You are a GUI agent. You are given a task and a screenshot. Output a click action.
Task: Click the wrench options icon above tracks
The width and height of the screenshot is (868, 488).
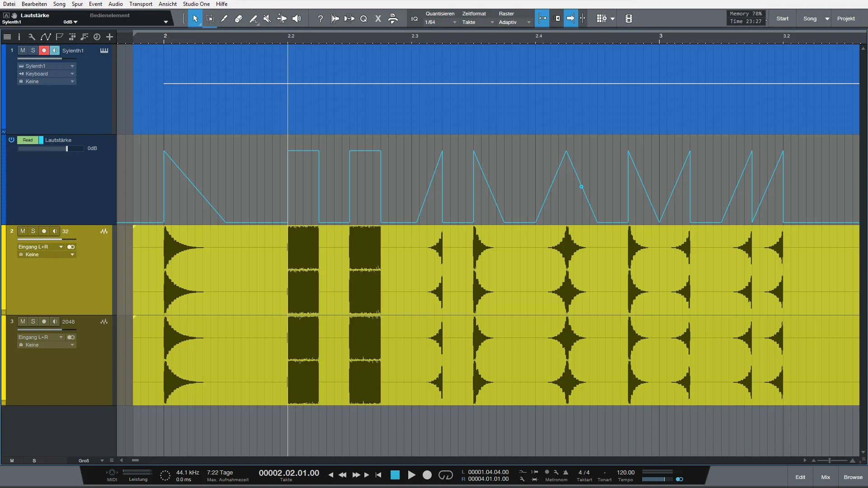point(32,37)
